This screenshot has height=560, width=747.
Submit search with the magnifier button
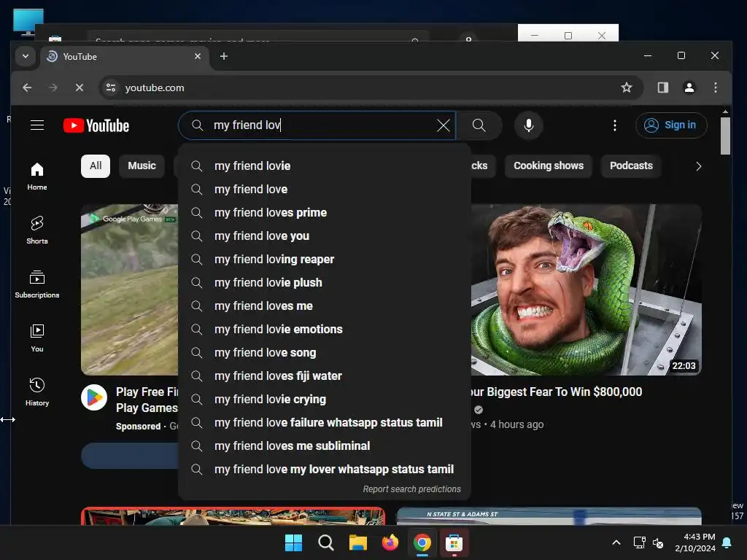479,125
